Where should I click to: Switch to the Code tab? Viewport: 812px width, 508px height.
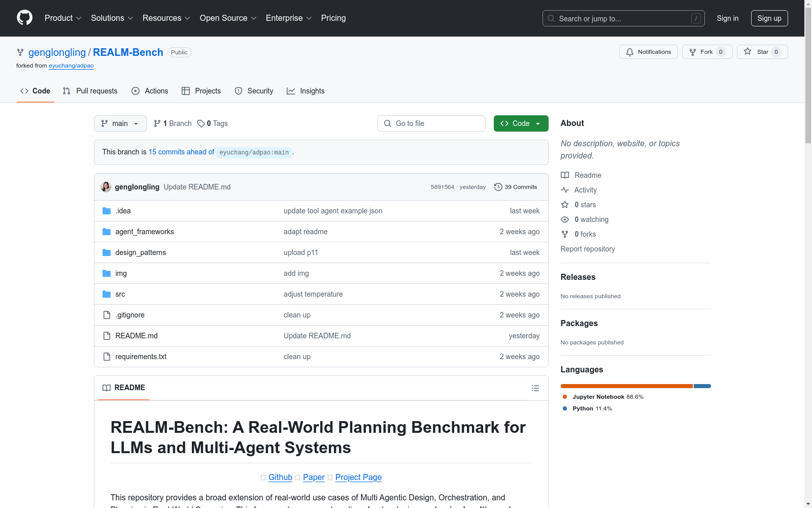[x=36, y=91]
